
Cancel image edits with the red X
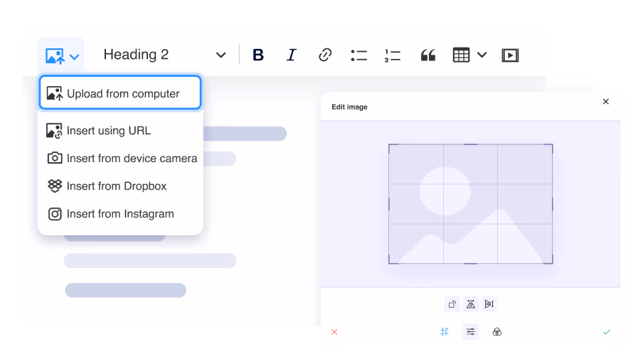tap(334, 331)
